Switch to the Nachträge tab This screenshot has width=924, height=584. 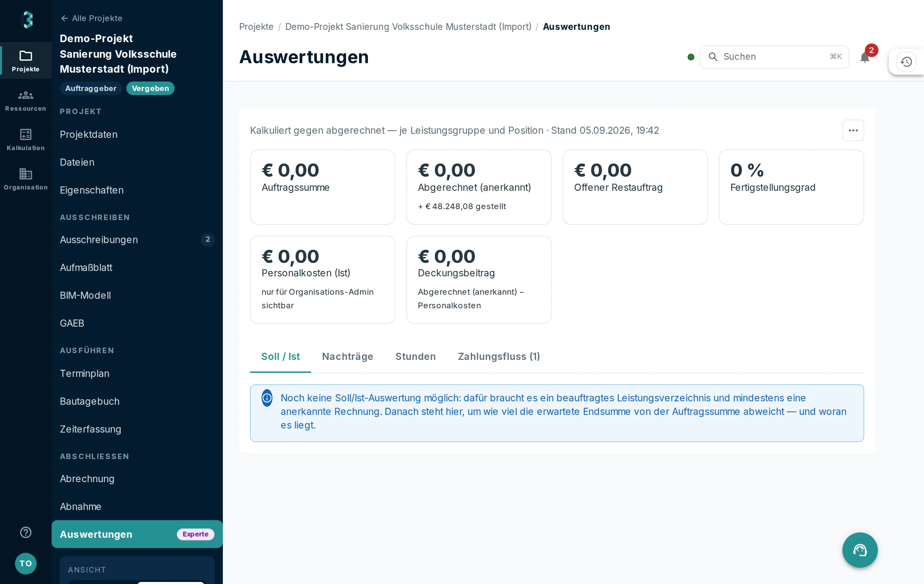tap(347, 357)
